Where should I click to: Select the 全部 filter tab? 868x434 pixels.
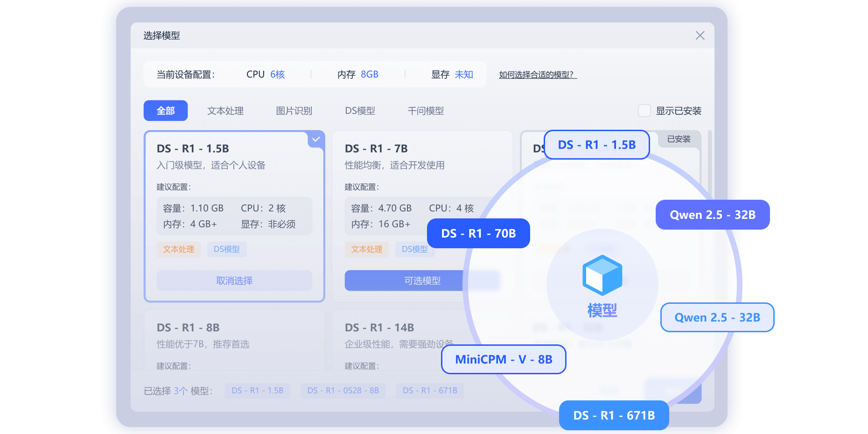click(x=166, y=111)
